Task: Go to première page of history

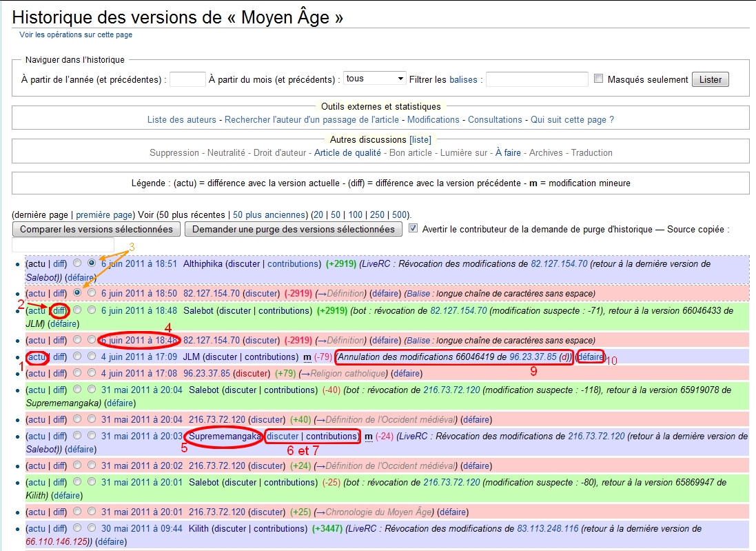Action: pyautogui.click(x=104, y=214)
